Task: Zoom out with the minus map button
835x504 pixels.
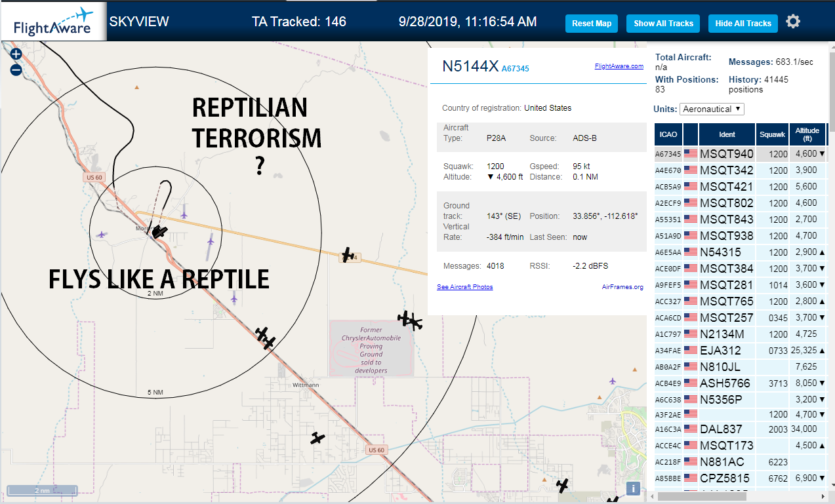Action: pos(16,69)
